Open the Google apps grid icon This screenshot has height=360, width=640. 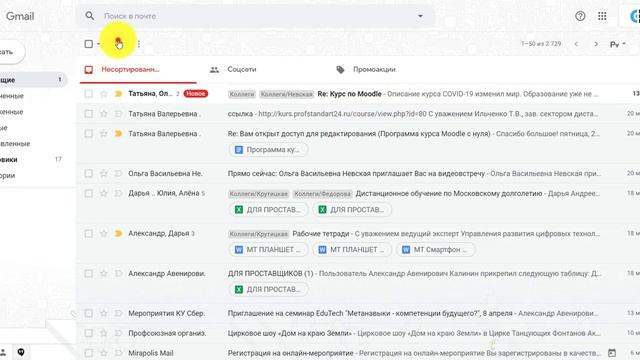click(602, 16)
